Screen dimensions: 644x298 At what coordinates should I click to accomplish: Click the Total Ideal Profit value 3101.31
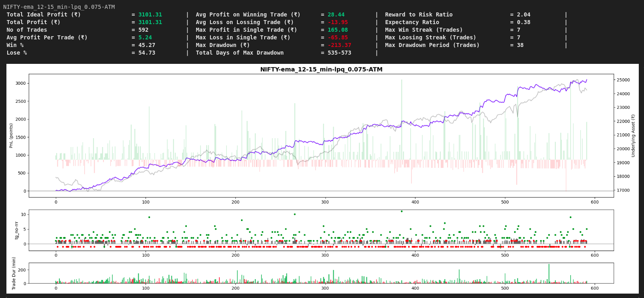pos(150,14)
